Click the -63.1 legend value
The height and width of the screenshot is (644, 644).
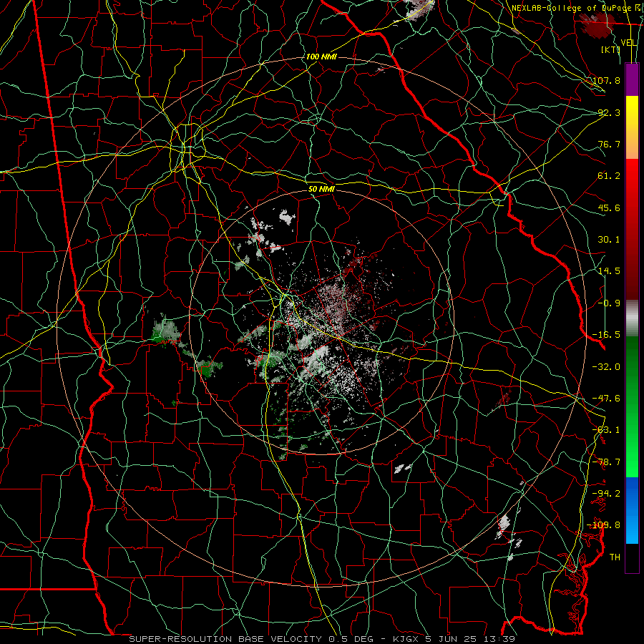(x=606, y=430)
